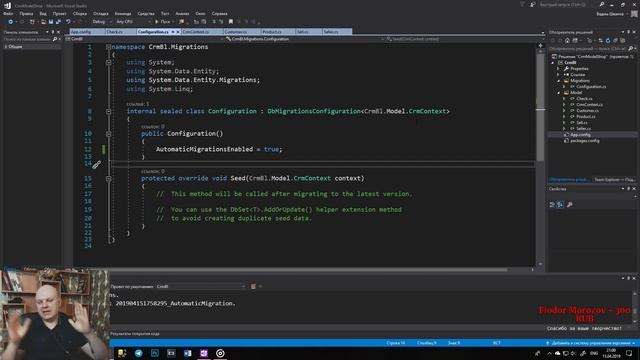Click toolbox search magnifier icon

[55, 39]
